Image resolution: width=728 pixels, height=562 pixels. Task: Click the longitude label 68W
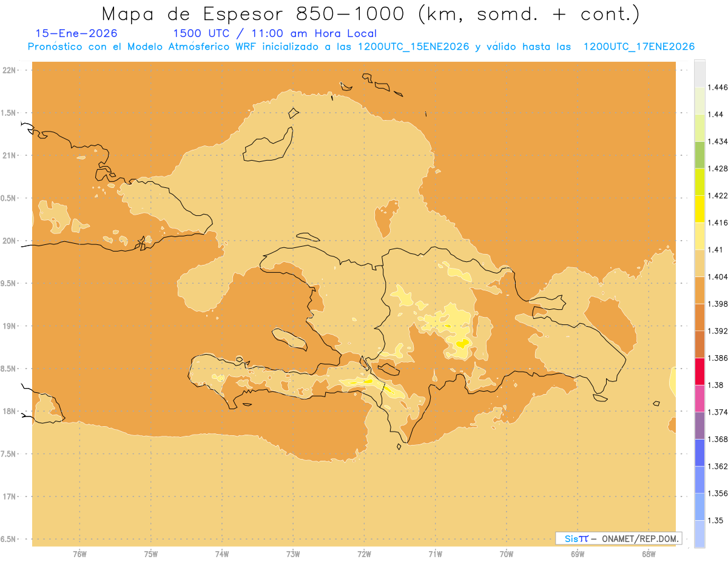(649, 554)
